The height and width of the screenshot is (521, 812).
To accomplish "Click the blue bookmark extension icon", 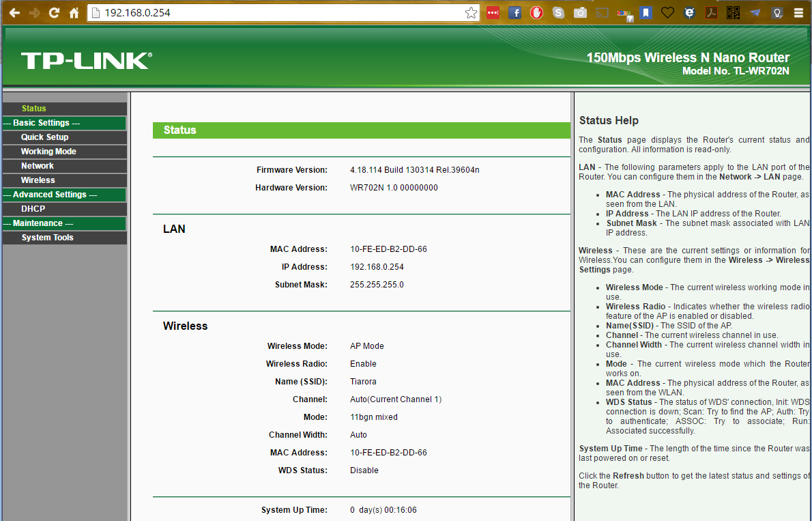I will [646, 13].
